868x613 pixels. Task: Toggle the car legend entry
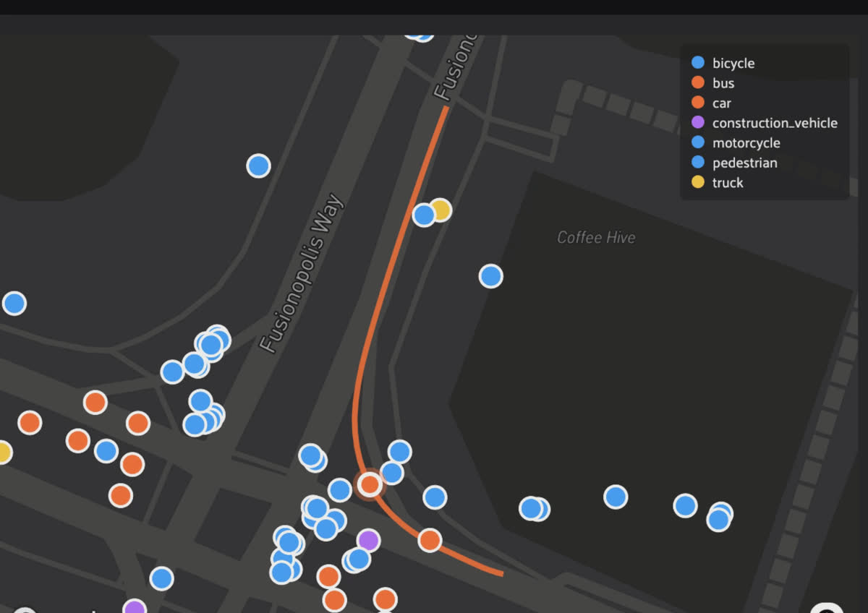[x=712, y=103]
